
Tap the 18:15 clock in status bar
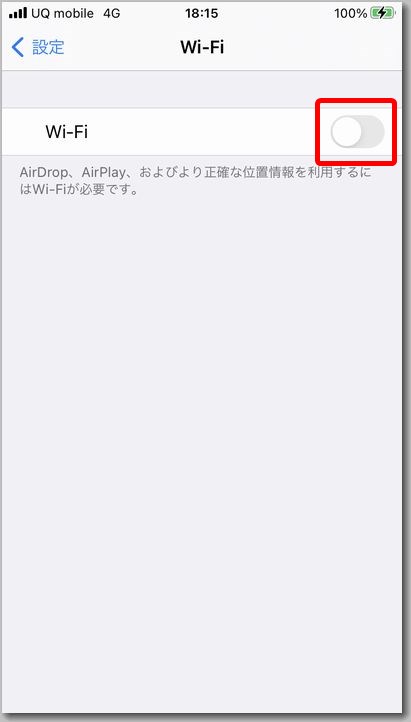click(x=202, y=13)
